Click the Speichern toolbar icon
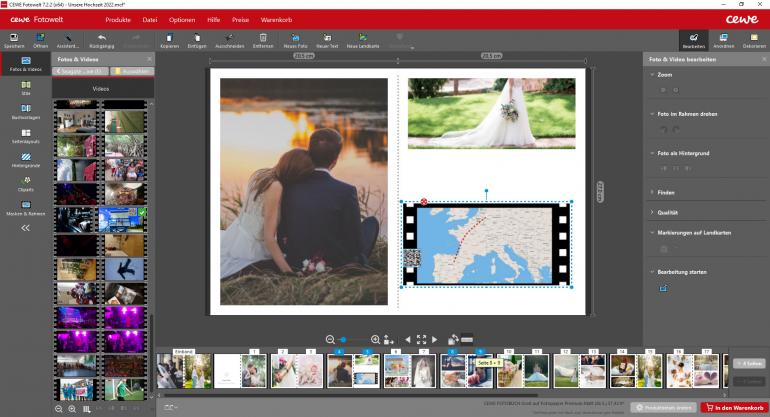770x417 pixels. click(14, 40)
